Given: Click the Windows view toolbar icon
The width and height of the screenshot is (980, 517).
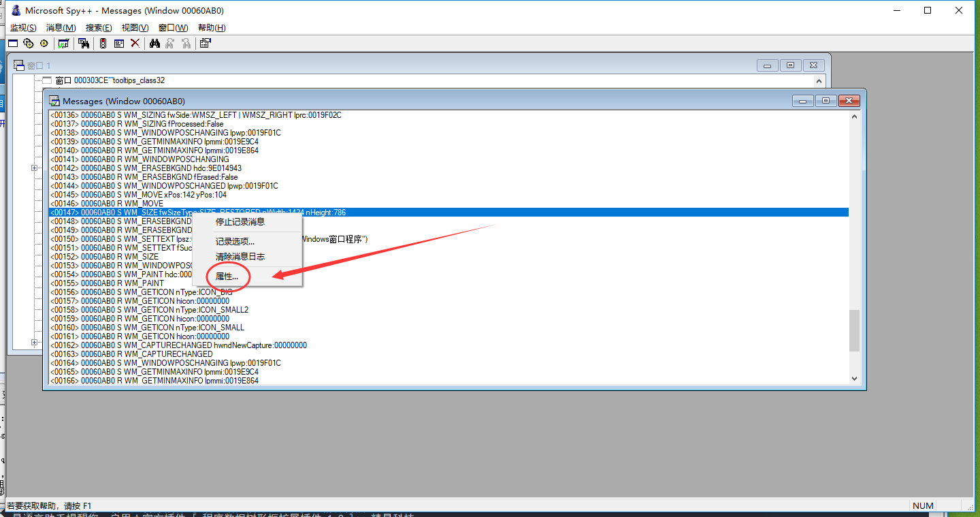Looking at the screenshot, I should (13, 44).
